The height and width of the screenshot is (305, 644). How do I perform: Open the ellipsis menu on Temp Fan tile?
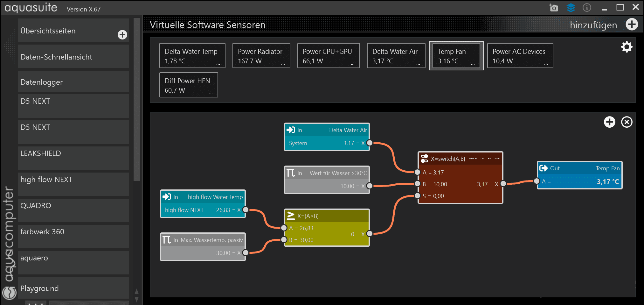coord(473,64)
